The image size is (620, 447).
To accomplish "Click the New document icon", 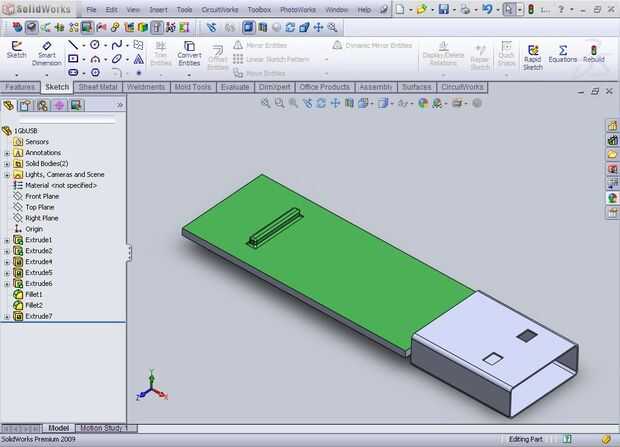I will tap(400, 9).
